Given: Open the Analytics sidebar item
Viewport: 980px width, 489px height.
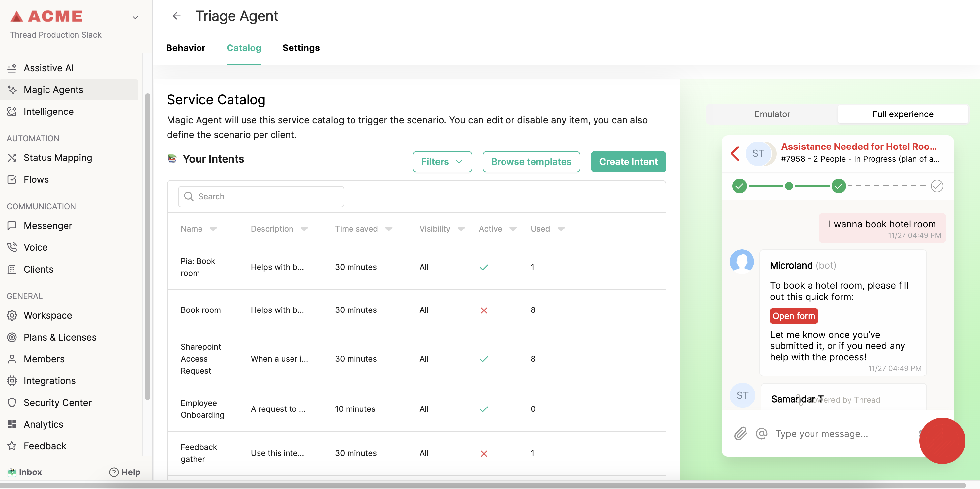Looking at the screenshot, I should [44, 424].
